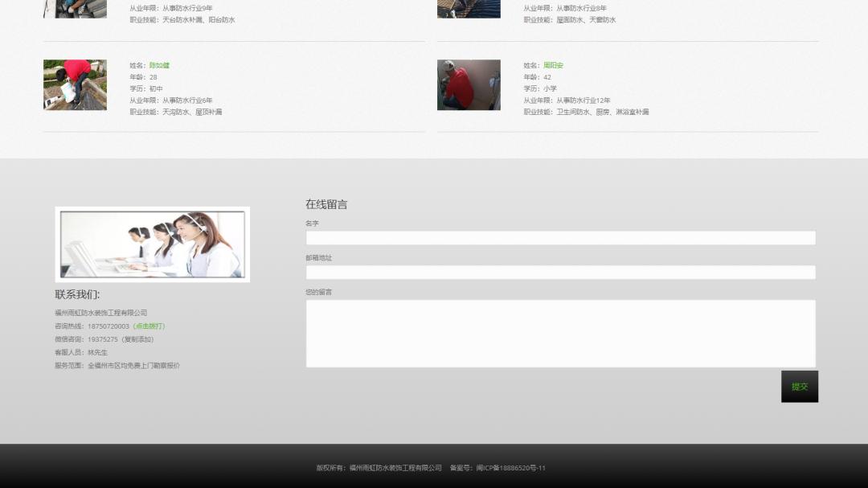Focus the 名字 name input field
This screenshot has height=488, width=868.
tap(561, 238)
